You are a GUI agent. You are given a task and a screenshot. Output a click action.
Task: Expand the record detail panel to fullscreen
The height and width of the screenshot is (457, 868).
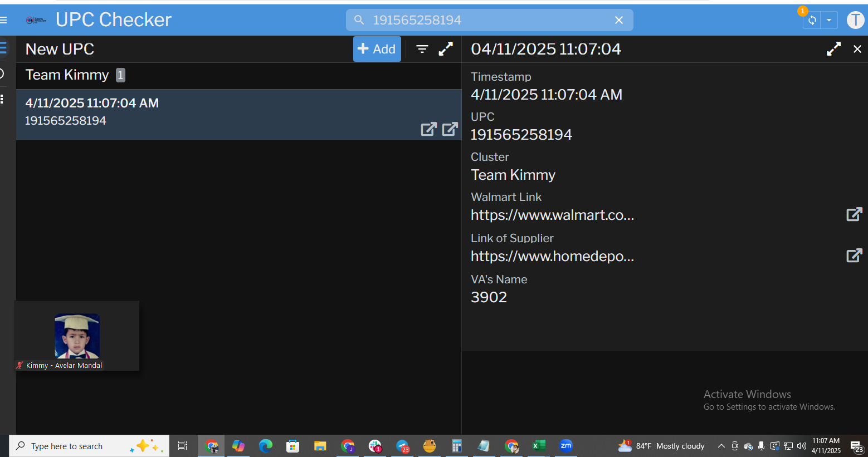click(833, 49)
